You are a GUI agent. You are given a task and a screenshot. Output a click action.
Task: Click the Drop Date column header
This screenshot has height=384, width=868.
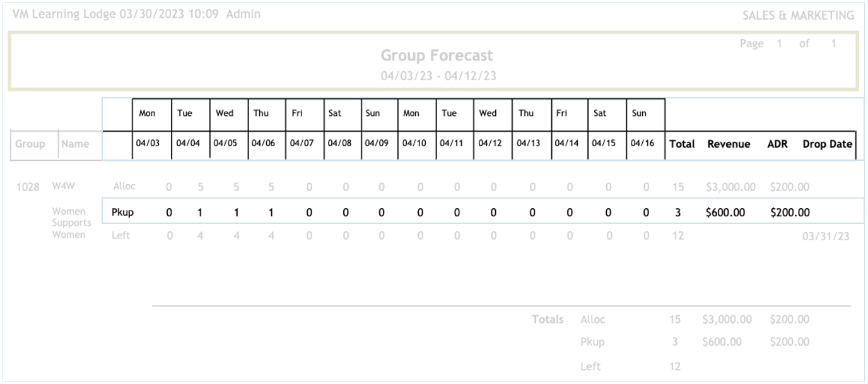pos(827,144)
